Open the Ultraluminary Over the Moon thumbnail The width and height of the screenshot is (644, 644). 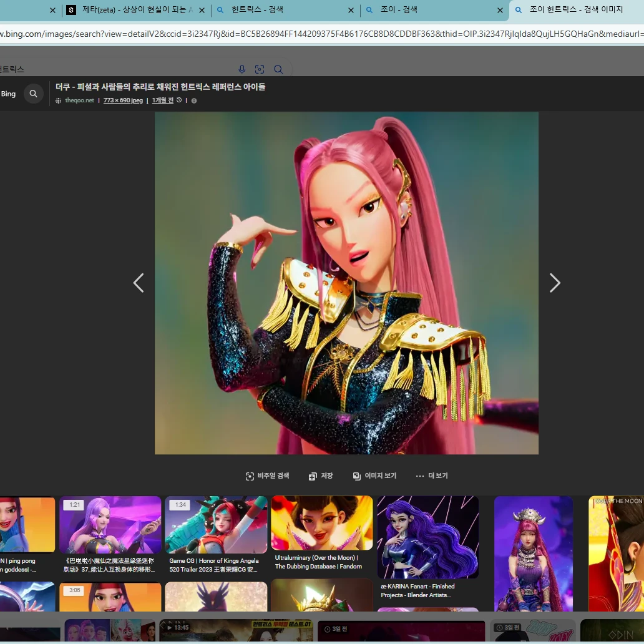[x=321, y=522]
